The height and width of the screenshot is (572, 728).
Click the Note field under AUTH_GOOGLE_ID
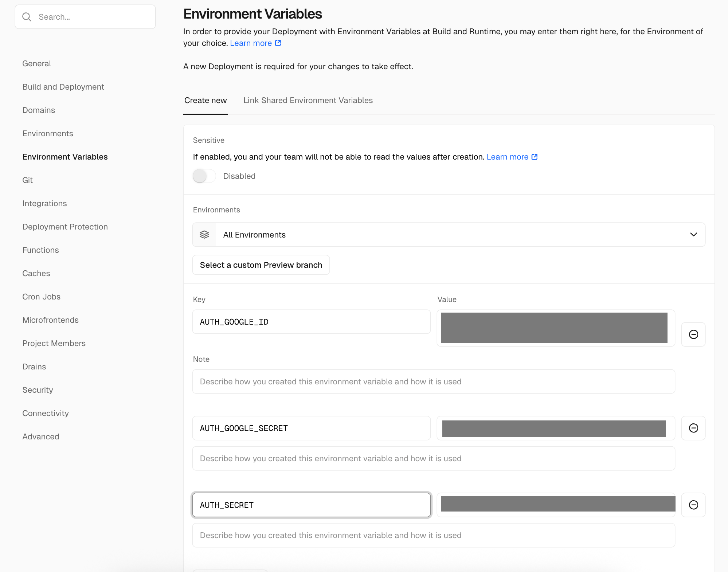click(x=434, y=381)
